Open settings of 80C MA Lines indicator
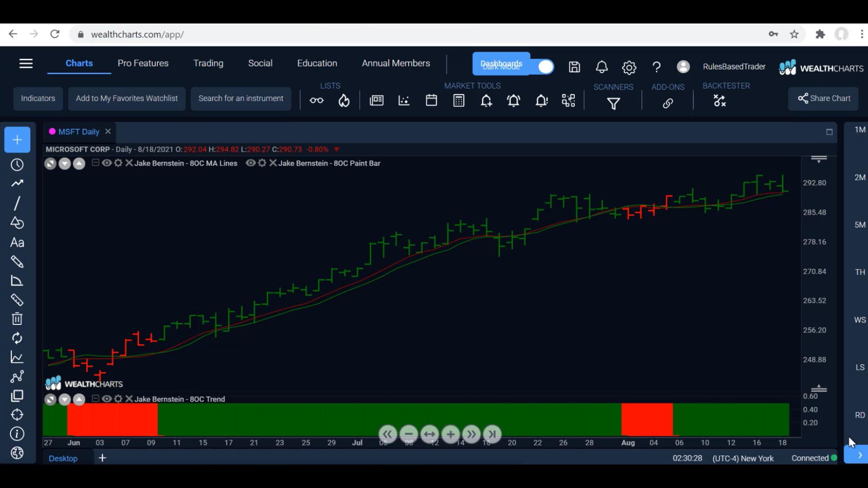Image resolution: width=868 pixels, height=488 pixels. [x=118, y=163]
